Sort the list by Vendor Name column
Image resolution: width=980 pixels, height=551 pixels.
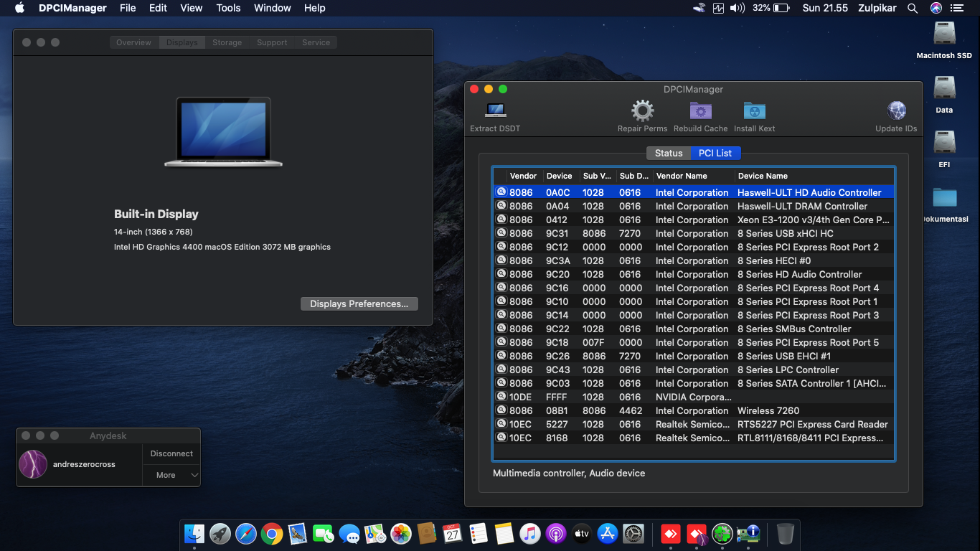(682, 176)
